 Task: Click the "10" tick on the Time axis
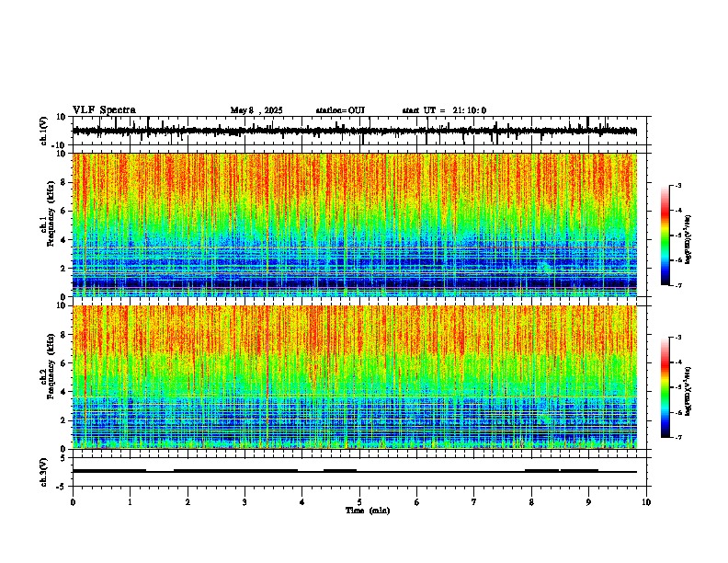coord(646,502)
